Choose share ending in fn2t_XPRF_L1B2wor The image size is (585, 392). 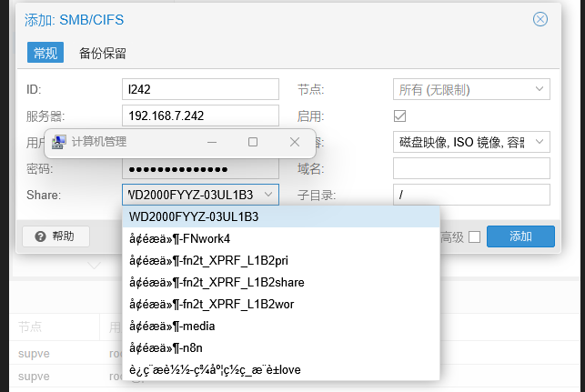point(281,305)
